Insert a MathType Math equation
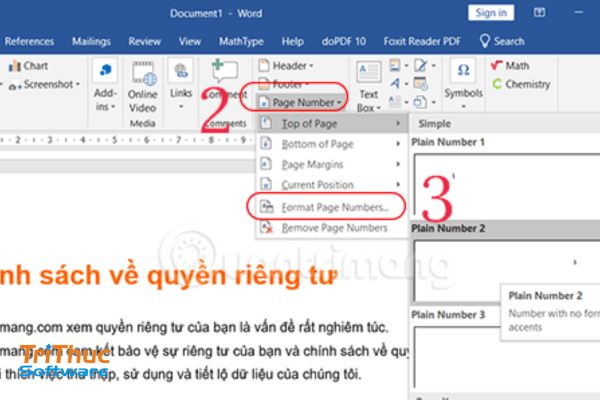 pos(510,66)
